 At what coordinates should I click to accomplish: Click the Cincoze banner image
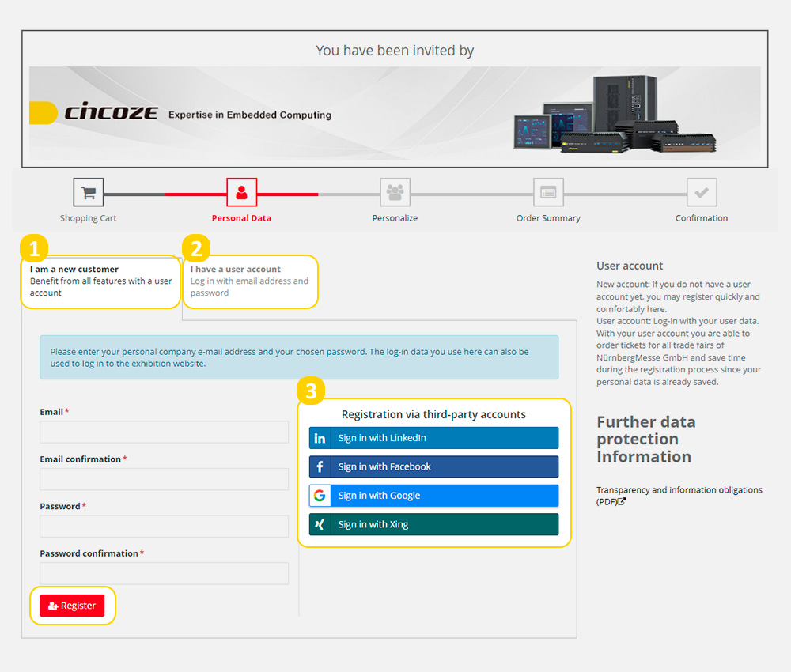395,113
